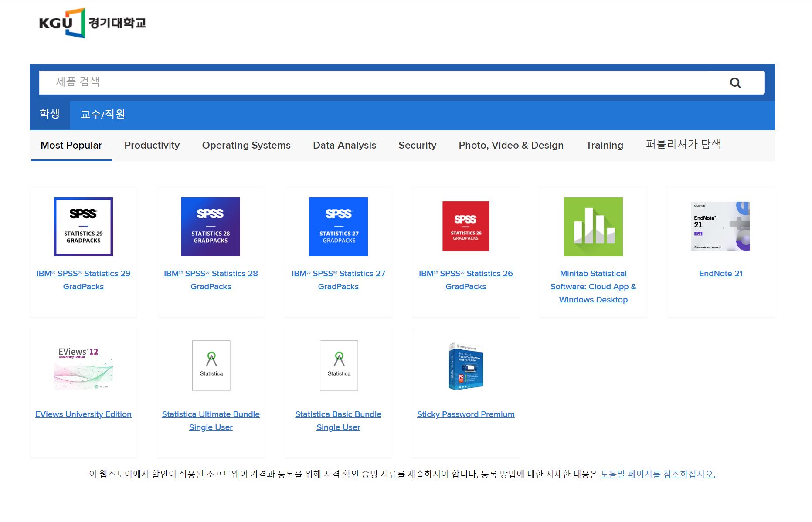
Task: Open IBM SPSS Statistics 28 GradPacks link
Action: 211,280
